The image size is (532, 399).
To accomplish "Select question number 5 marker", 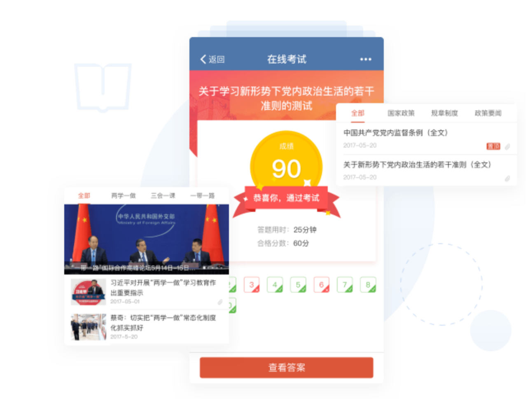I will point(298,285).
